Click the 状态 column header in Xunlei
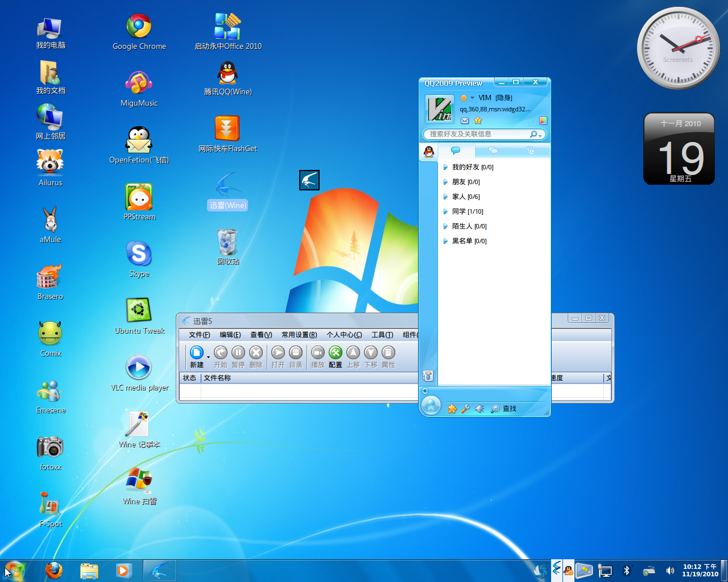 pos(189,378)
